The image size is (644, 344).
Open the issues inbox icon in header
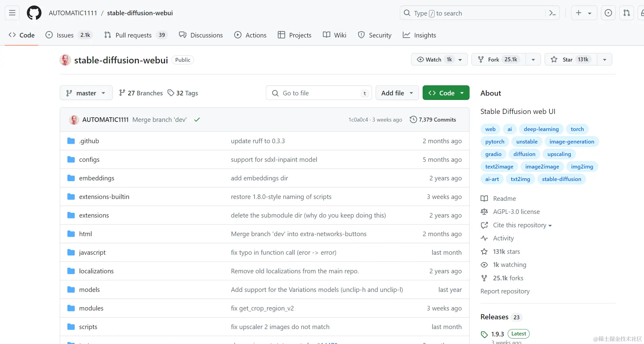608,13
